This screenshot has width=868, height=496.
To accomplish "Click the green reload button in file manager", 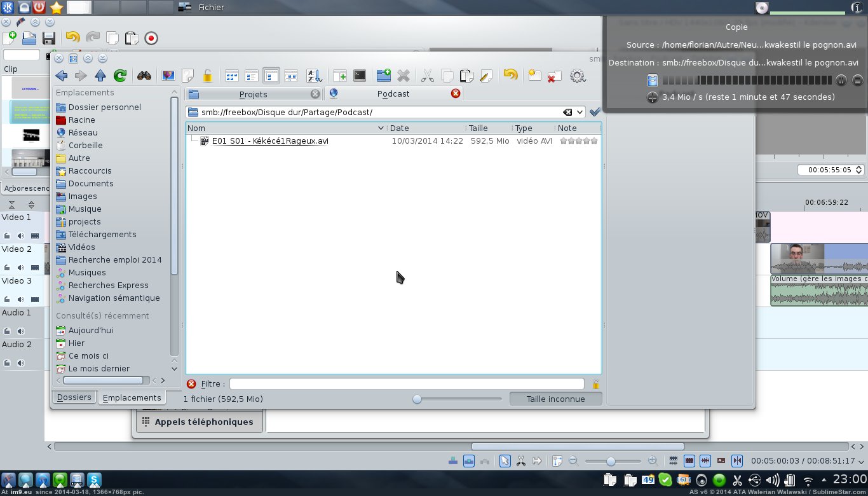I will 119,76.
